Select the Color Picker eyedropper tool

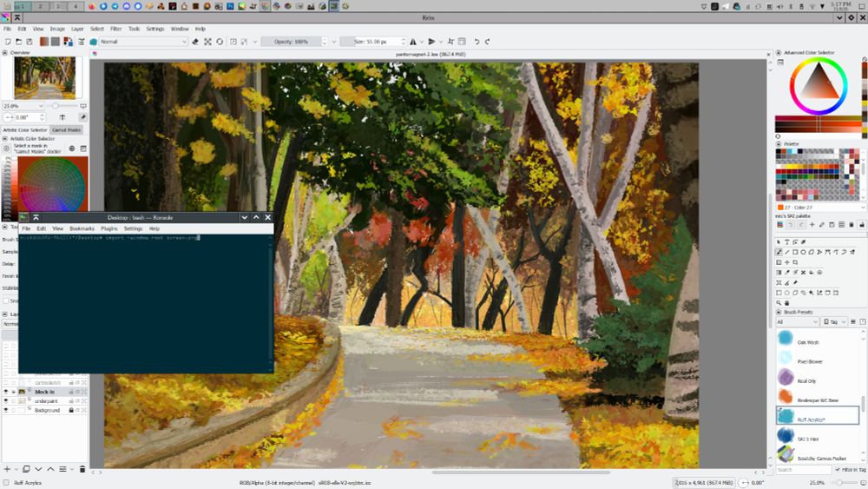(x=786, y=273)
